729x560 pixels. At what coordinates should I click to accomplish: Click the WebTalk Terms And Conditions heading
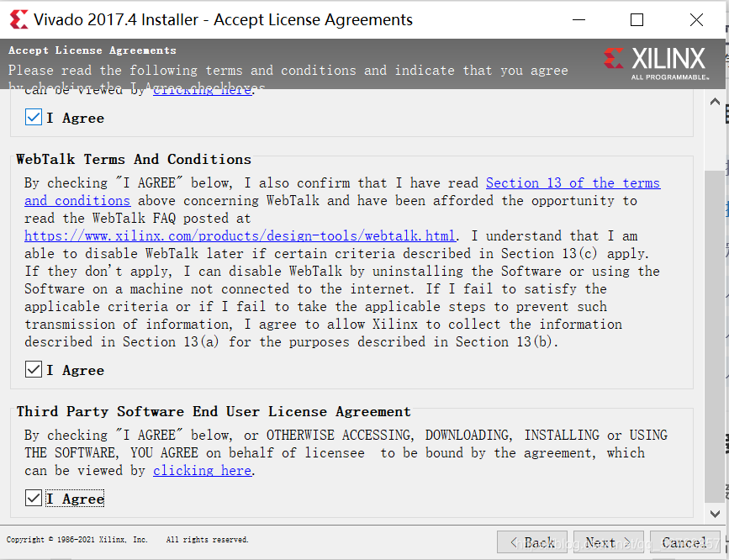[134, 159]
